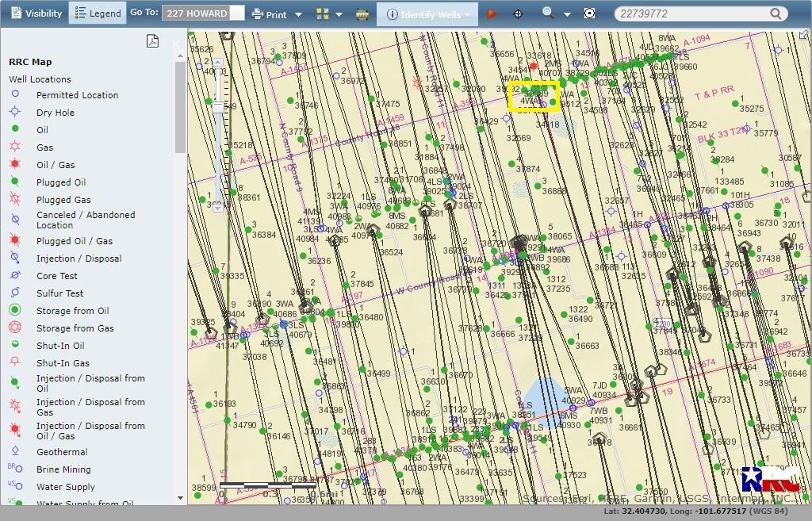
Task: Click the Canceled / Abandoned Location symbol
Action: tap(15, 220)
